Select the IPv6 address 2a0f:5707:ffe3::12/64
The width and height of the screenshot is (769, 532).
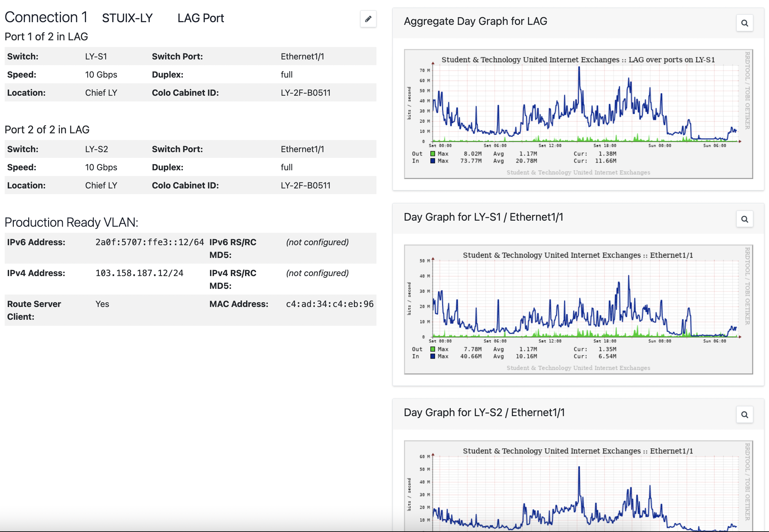[x=150, y=242]
